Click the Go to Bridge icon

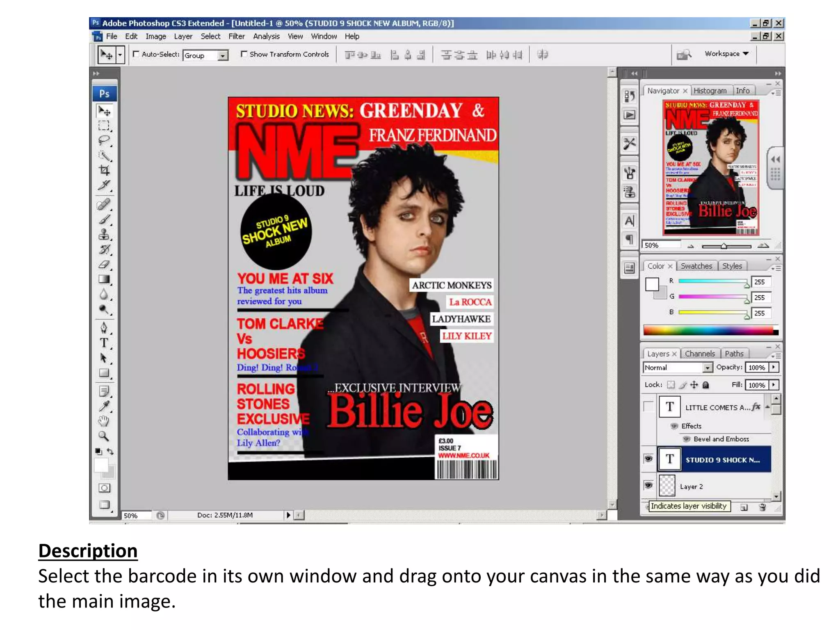[x=684, y=54]
